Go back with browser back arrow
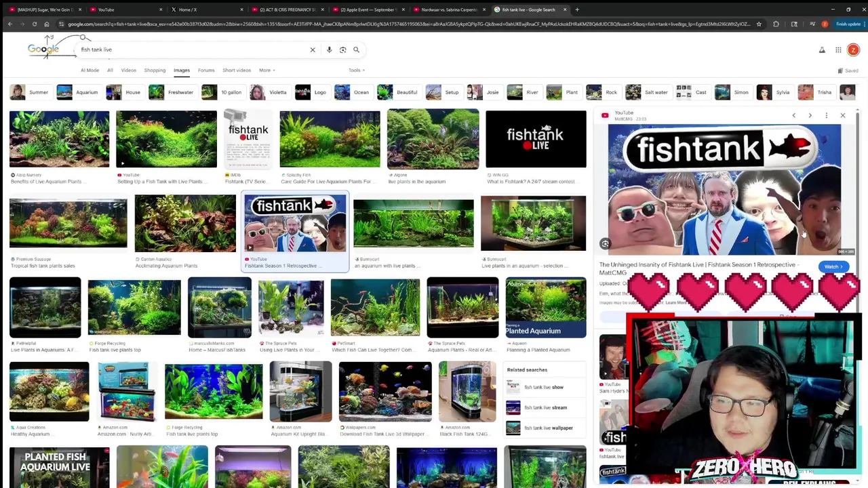Viewport: 868px width, 488px height. click(9, 24)
